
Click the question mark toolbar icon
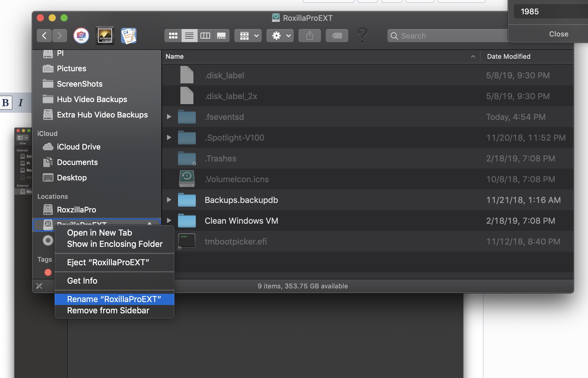(x=362, y=35)
